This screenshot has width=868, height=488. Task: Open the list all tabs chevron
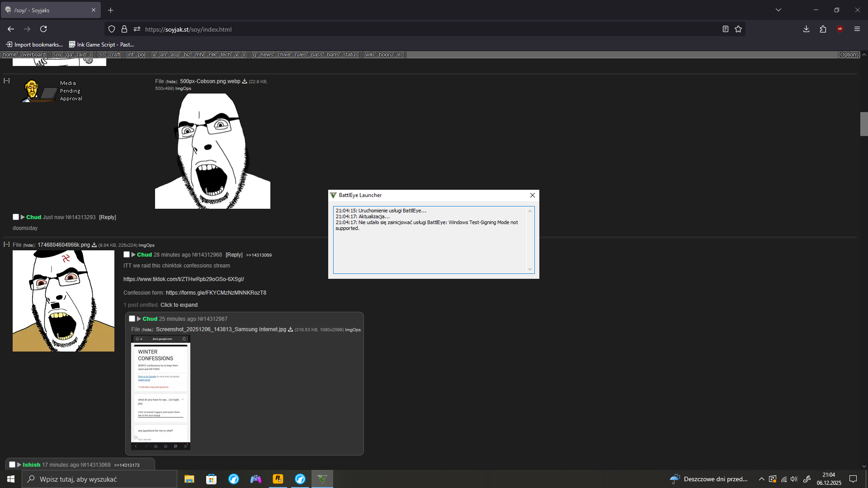778,10
